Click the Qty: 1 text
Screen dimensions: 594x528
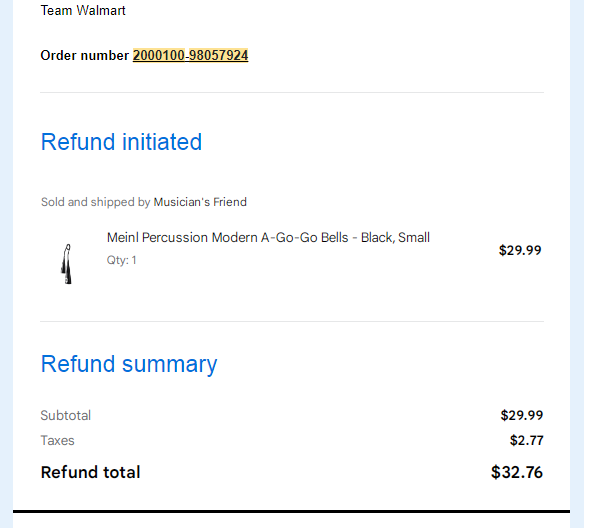[122, 260]
